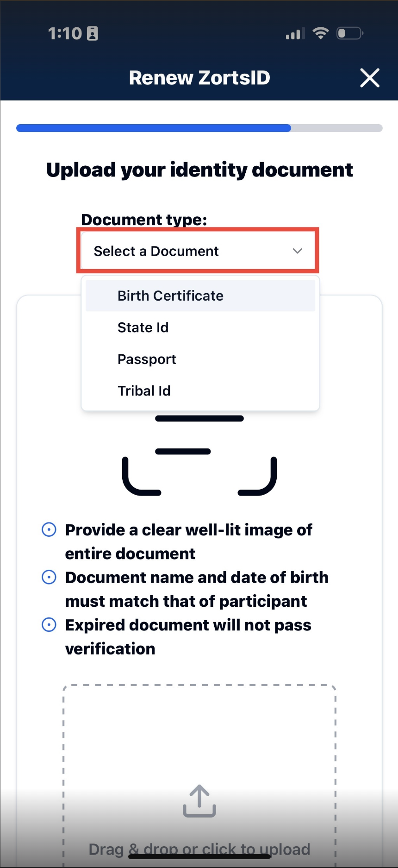This screenshot has height=868, width=398.
Task: Click bullet icon beside well-lit image tip
Action: 49,529
